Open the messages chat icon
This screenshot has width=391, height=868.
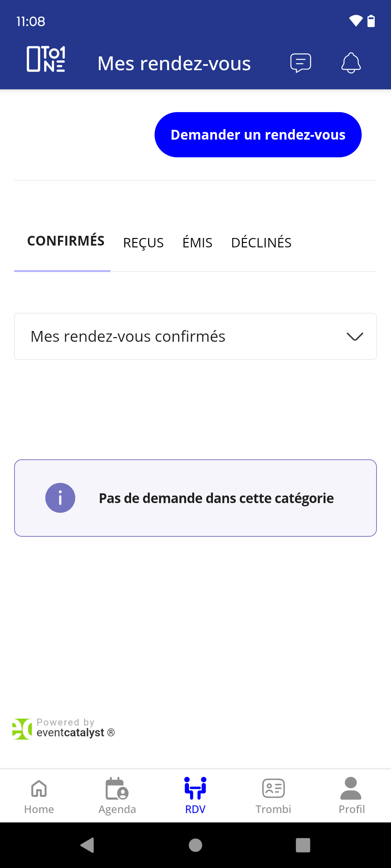pyautogui.click(x=300, y=63)
